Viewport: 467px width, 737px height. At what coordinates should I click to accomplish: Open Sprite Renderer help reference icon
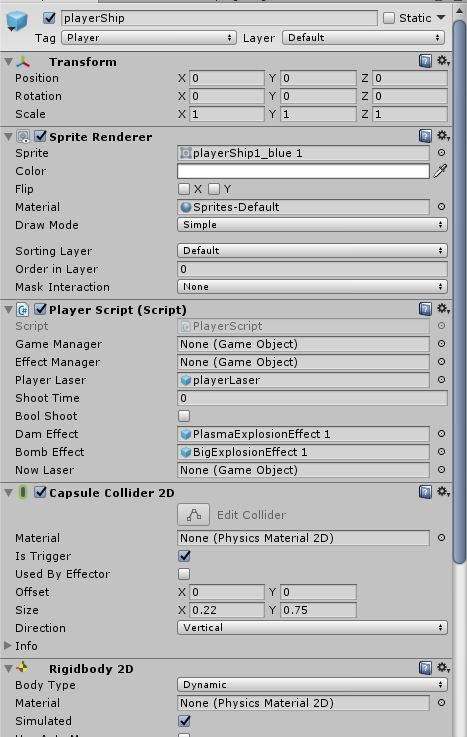coord(425,136)
